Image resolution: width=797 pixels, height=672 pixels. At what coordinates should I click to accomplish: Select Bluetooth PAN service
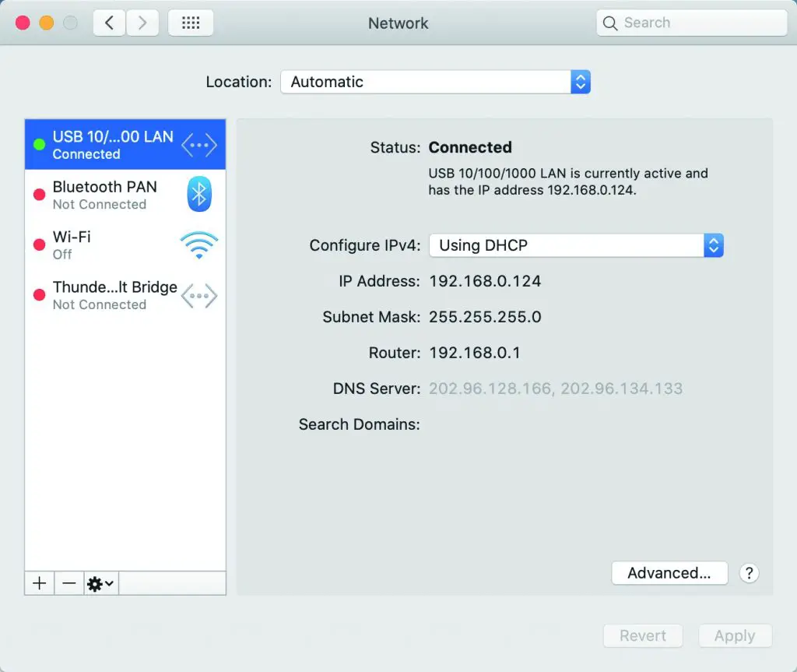click(125, 195)
